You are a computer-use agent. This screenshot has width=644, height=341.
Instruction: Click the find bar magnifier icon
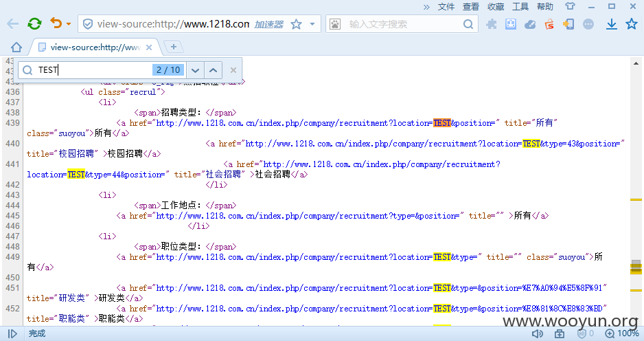point(27,70)
